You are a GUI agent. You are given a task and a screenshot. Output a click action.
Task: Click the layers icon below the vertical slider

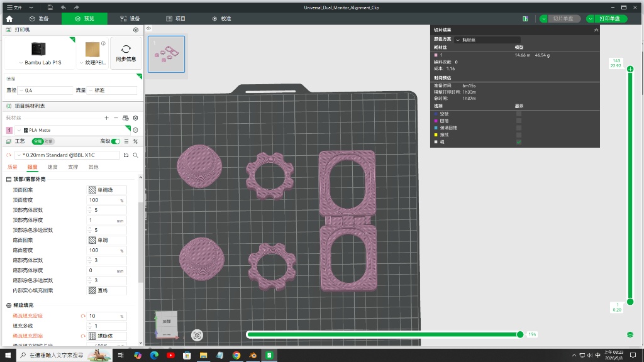click(x=630, y=335)
